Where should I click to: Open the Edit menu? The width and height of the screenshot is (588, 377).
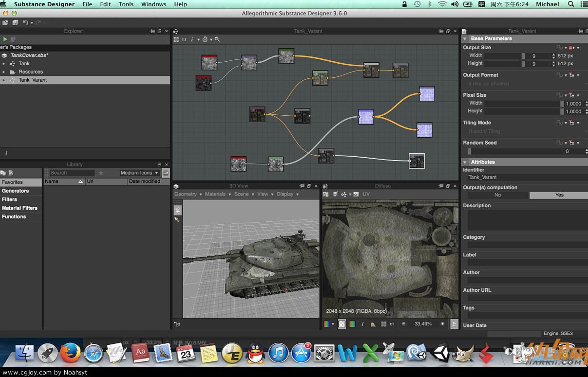coord(105,4)
